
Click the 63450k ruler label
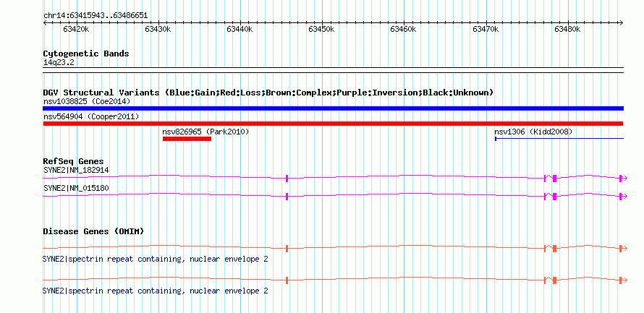tap(321, 29)
